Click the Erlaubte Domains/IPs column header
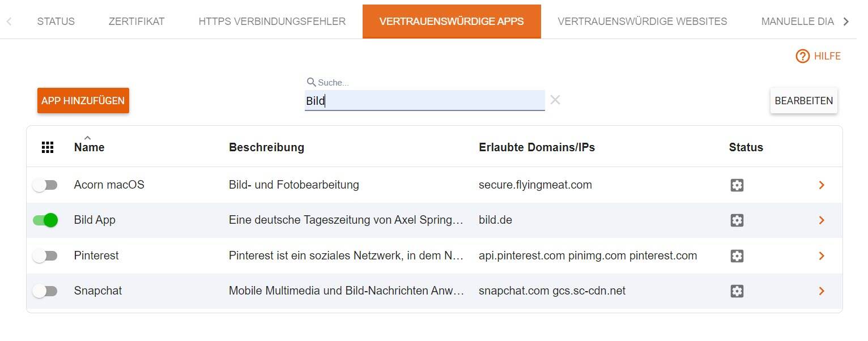This screenshot has height=341, width=868. point(537,147)
